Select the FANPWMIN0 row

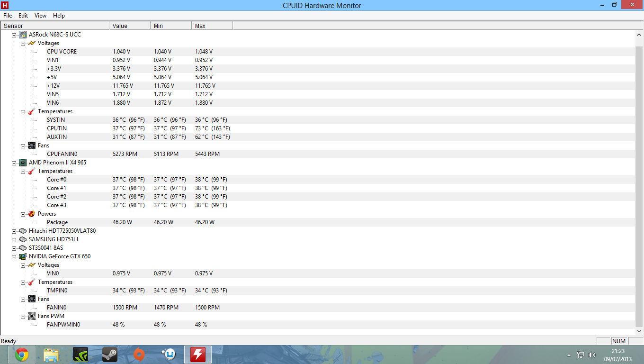point(318,325)
